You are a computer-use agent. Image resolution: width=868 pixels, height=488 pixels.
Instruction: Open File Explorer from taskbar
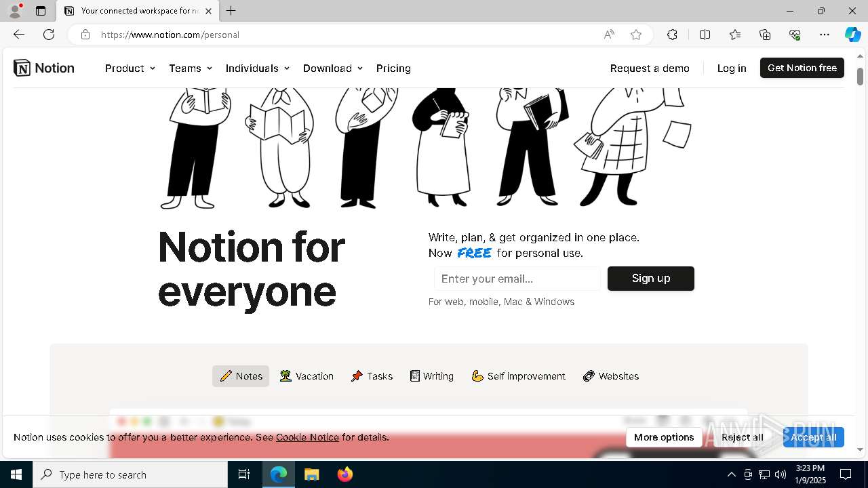pyautogui.click(x=312, y=474)
